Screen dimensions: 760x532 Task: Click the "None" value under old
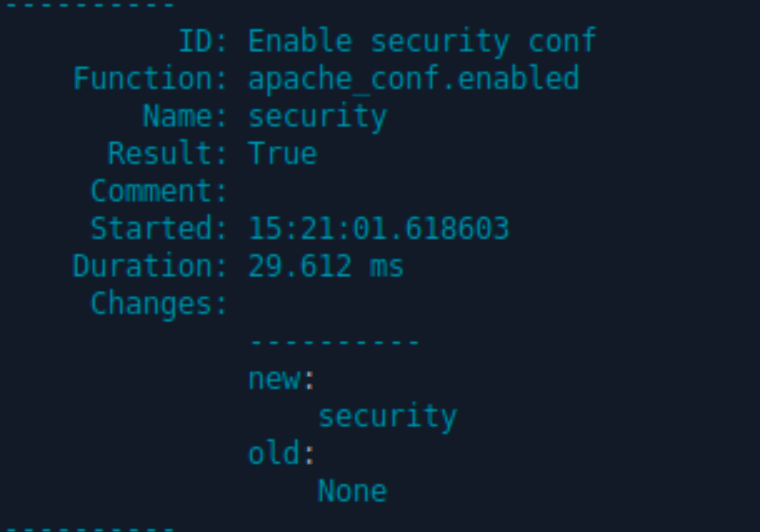[352, 491]
